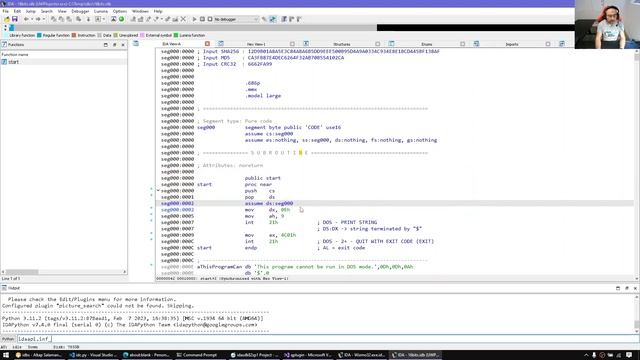Click the 'push cs' instruction line
This screenshot has height=360, width=640.
click(x=260, y=191)
